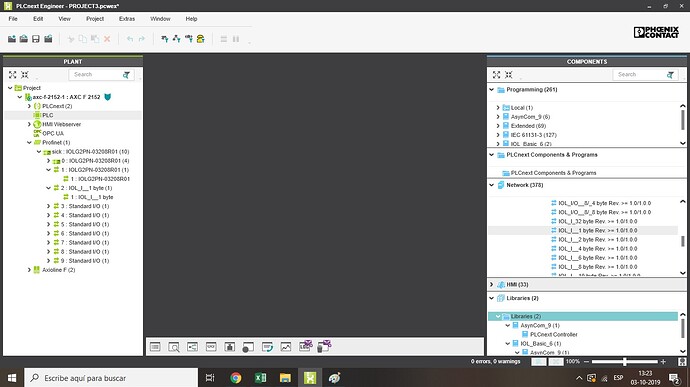Open the Project menu
Screen dimensions: 690x387
95,19
